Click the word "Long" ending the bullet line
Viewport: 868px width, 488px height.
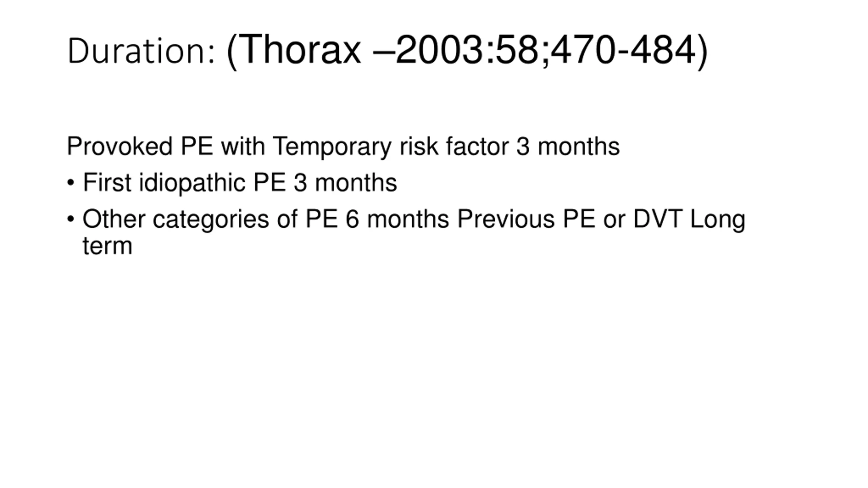click(717, 220)
